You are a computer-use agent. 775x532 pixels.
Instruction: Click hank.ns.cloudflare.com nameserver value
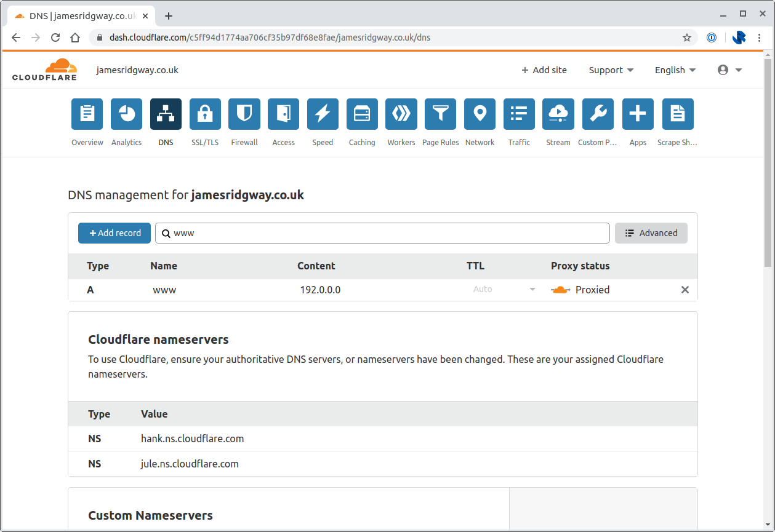(x=193, y=439)
